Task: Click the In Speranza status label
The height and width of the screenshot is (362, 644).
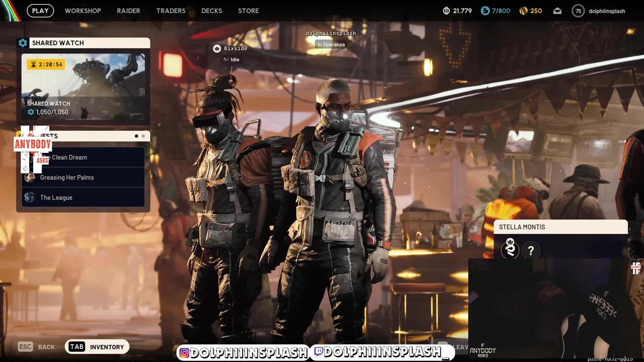Action: point(331,44)
